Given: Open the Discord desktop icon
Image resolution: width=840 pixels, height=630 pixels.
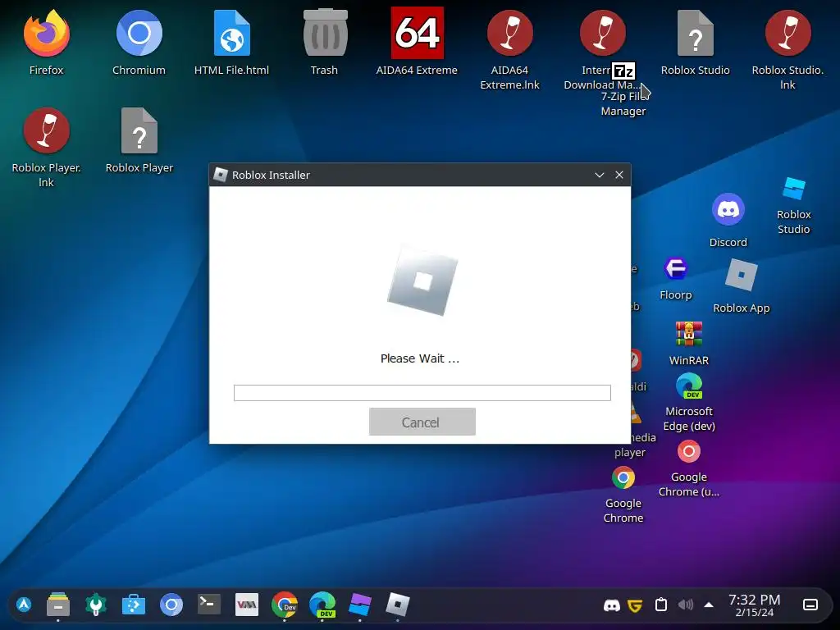Looking at the screenshot, I should pos(728,209).
